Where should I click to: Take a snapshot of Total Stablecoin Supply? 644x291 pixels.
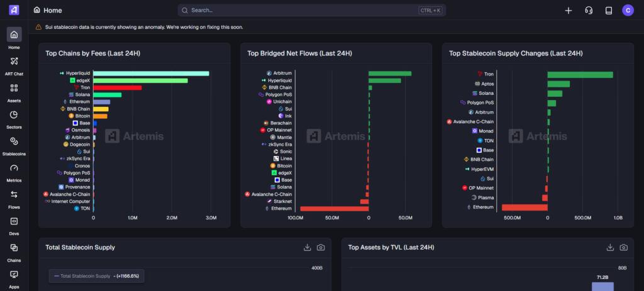(321, 248)
